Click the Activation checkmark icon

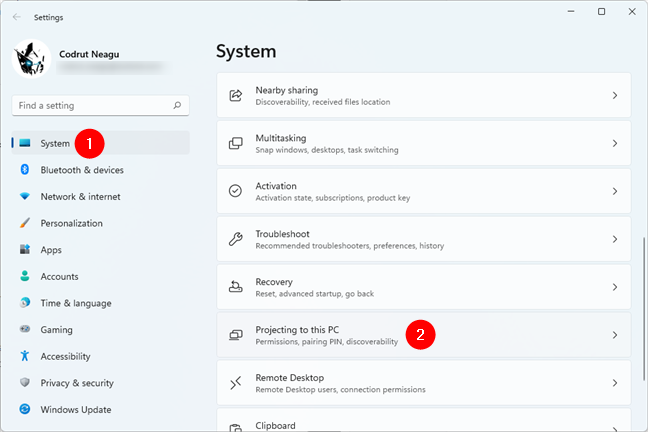(x=236, y=191)
